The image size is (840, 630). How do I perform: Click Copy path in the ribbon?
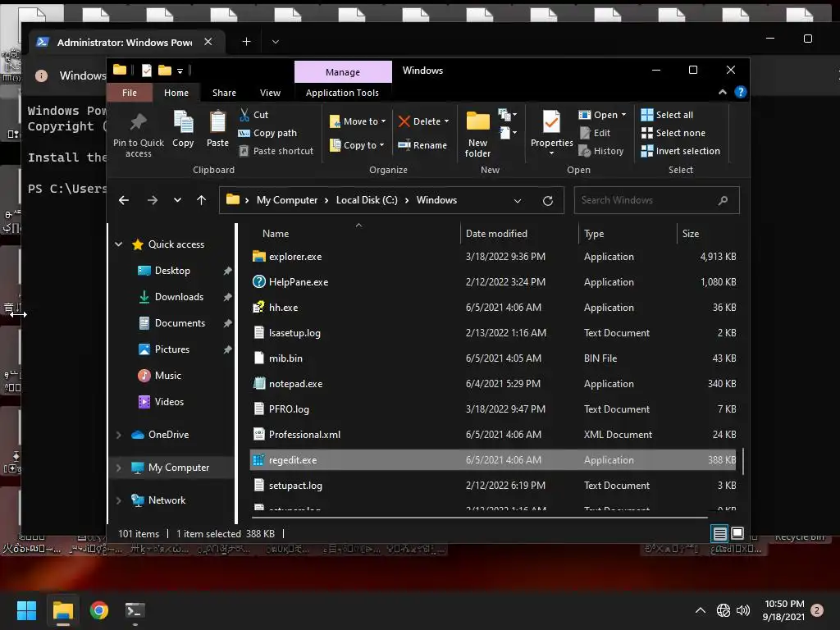coord(267,133)
